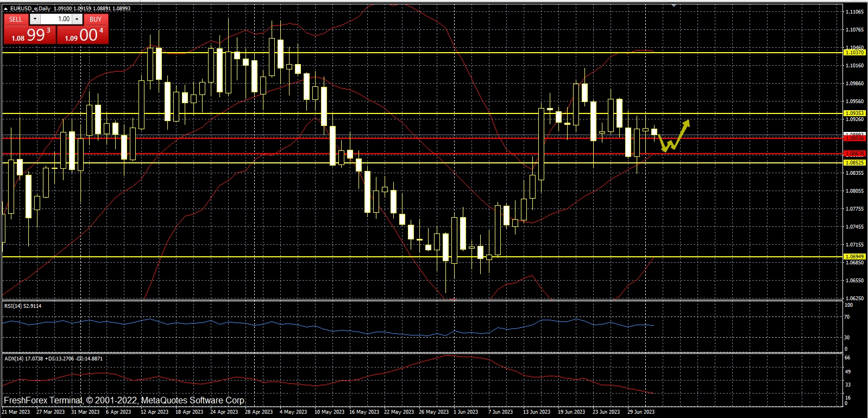868x418 pixels.
Task: Click the latest candlestick on the chart
Action: pyautogui.click(x=655, y=131)
